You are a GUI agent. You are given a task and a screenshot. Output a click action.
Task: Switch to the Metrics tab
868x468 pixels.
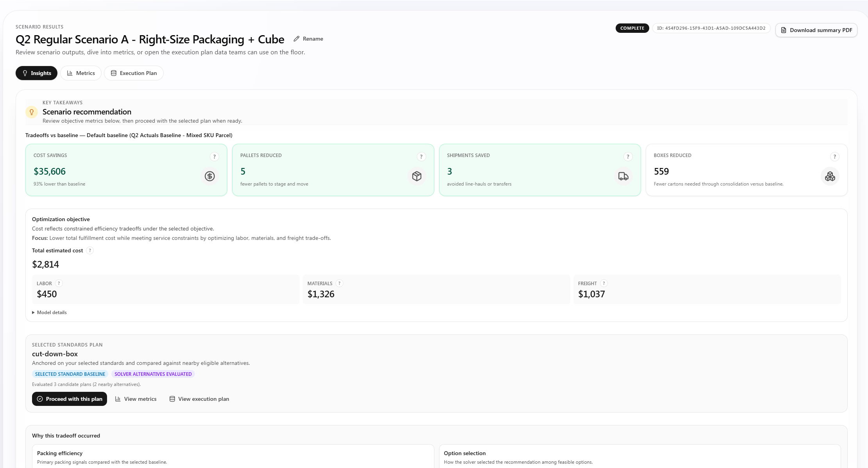coord(81,73)
